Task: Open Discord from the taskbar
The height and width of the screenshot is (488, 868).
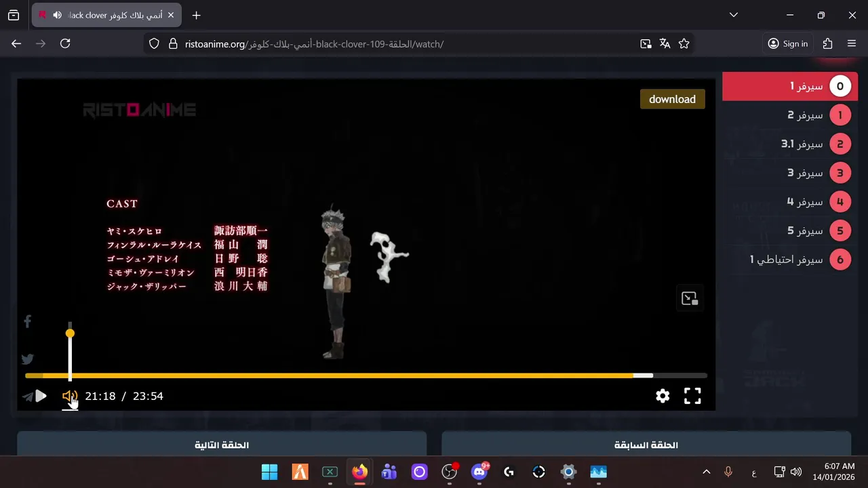Action: [x=479, y=472]
